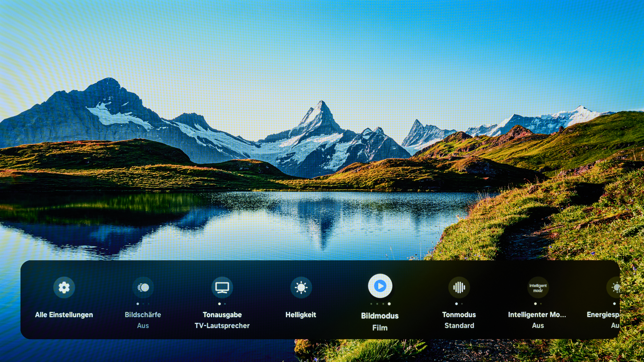Click the page dots under Tonmodus
644x362 pixels.
click(x=459, y=304)
